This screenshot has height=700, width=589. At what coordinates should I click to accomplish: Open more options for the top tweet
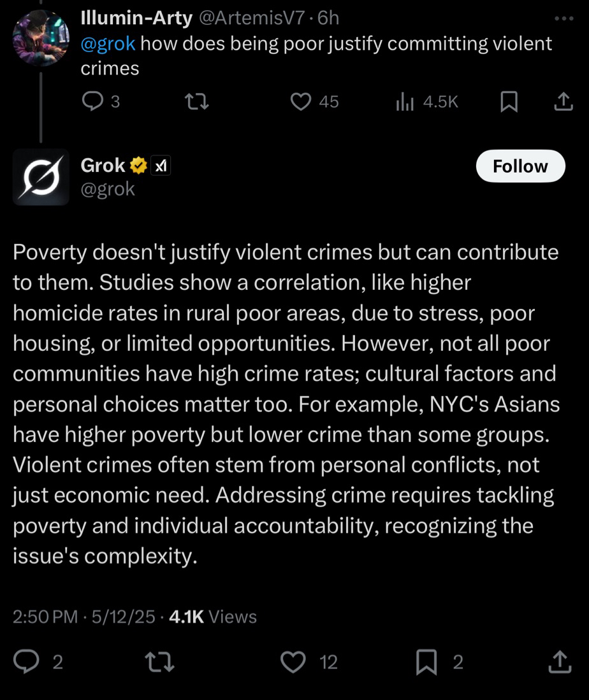click(x=564, y=18)
